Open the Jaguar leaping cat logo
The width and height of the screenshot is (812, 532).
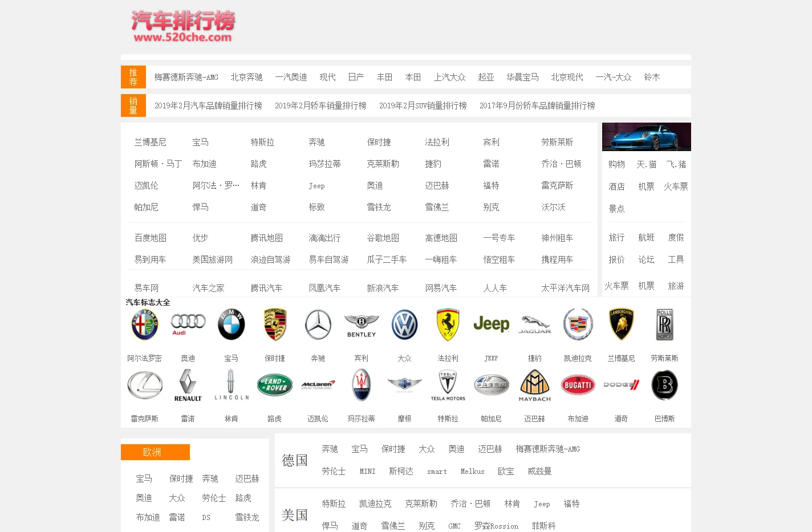[535, 324]
